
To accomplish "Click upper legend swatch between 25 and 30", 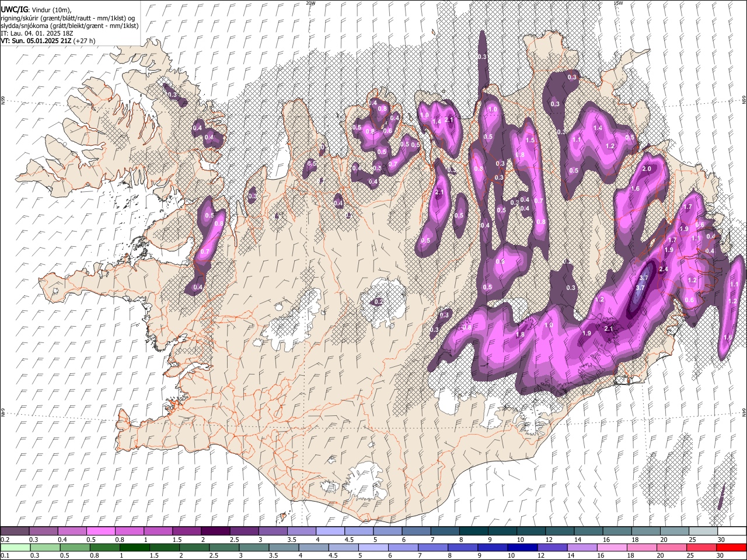I will point(703,531).
